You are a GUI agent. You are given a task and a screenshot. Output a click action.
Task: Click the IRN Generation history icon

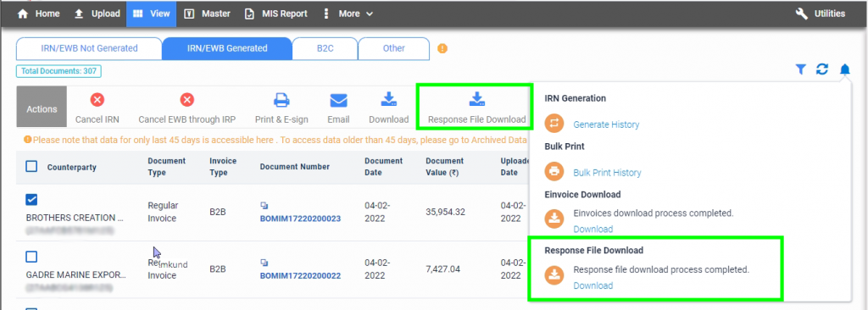(x=554, y=124)
